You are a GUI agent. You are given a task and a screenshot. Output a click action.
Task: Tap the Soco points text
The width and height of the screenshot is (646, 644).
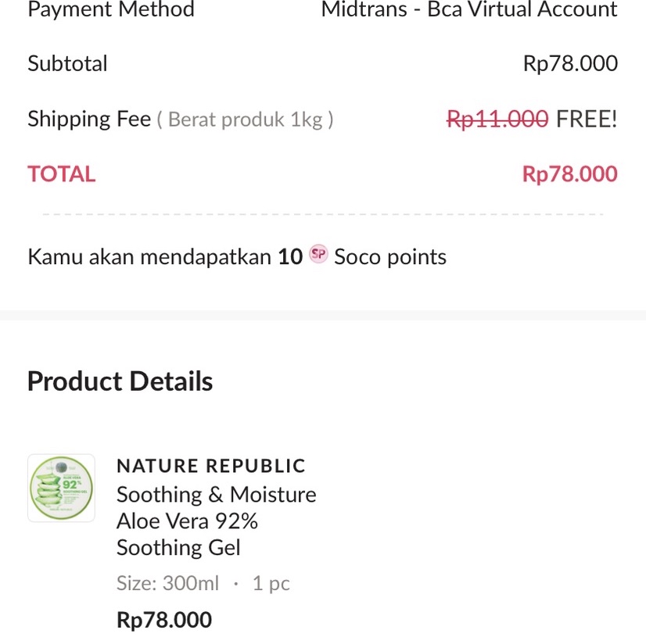point(390,256)
